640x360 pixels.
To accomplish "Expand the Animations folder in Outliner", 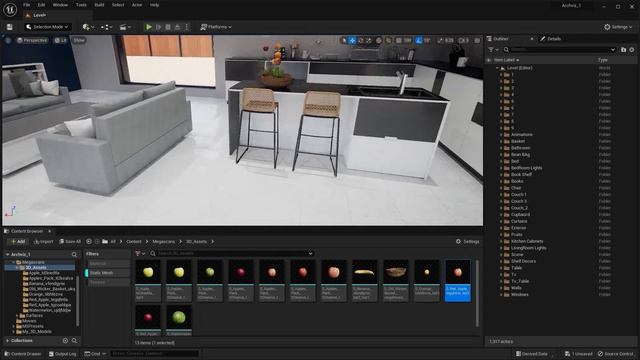I will click(501, 135).
